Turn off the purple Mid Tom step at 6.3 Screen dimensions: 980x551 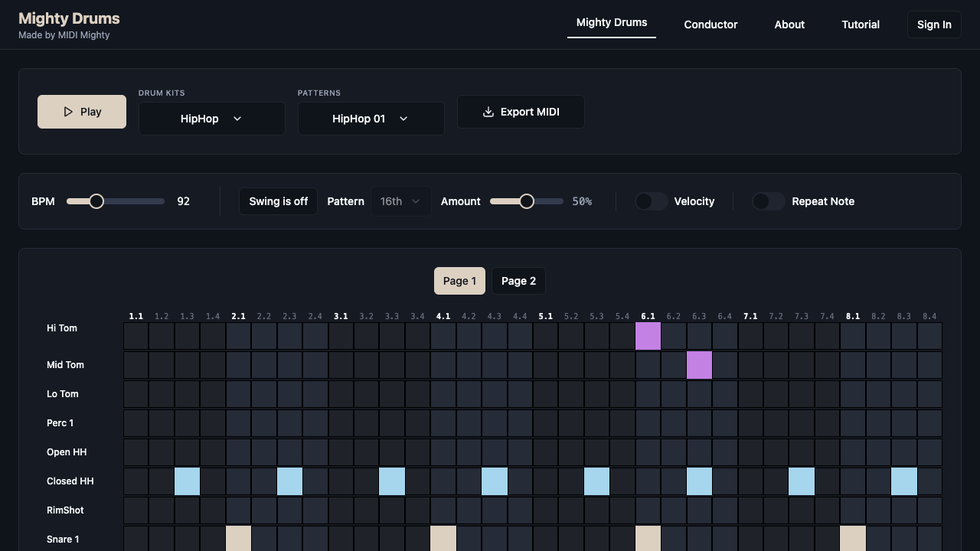699,365
